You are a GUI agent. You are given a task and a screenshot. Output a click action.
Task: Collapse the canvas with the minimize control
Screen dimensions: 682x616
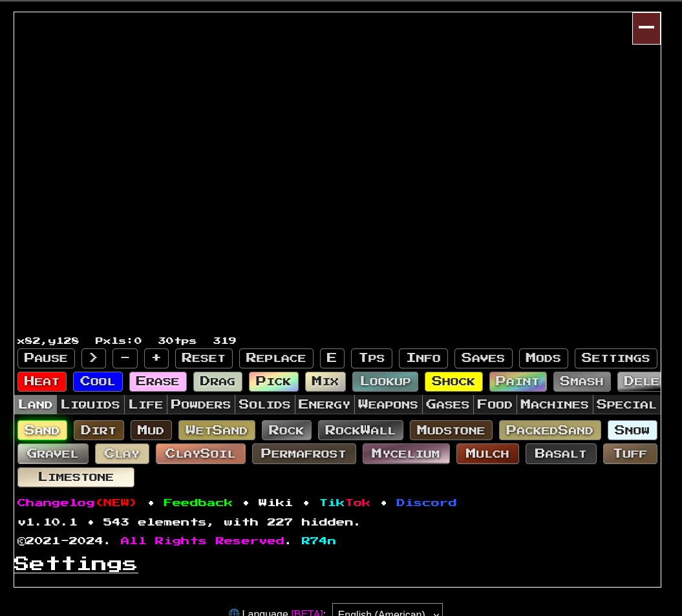point(646,28)
